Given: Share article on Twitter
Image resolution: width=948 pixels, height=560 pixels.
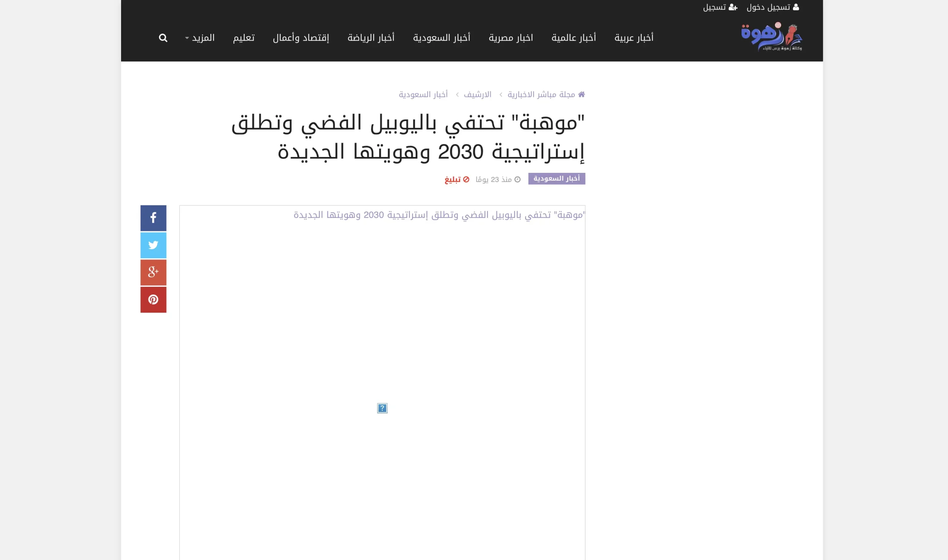Looking at the screenshot, I should [153, 245].
